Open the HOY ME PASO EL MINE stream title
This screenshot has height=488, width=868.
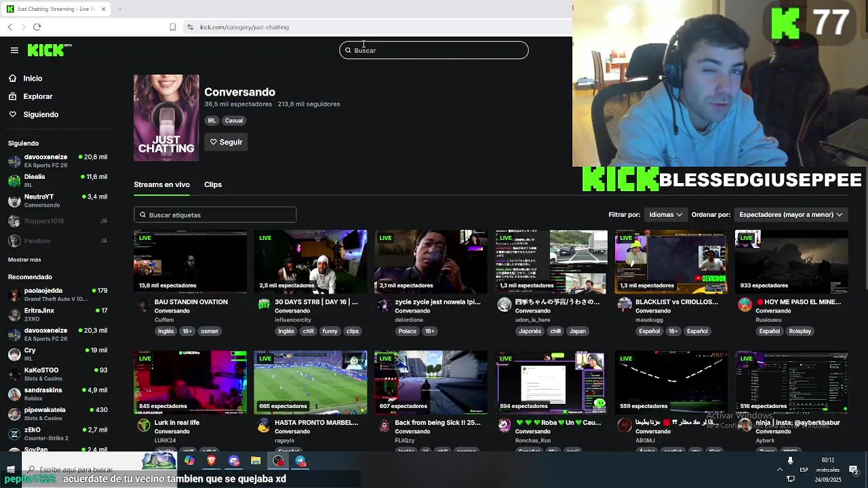tap(798, 302)
